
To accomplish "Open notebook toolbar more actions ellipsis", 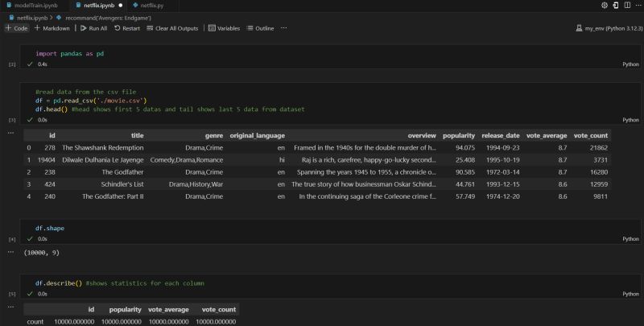I will pyautogui.click(x=283, y=28).
